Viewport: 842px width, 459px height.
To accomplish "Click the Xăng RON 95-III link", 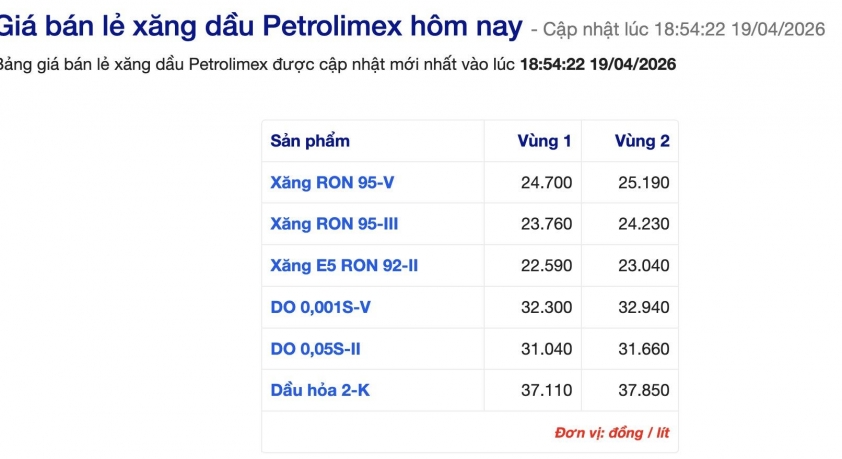I will coord(334,224).
